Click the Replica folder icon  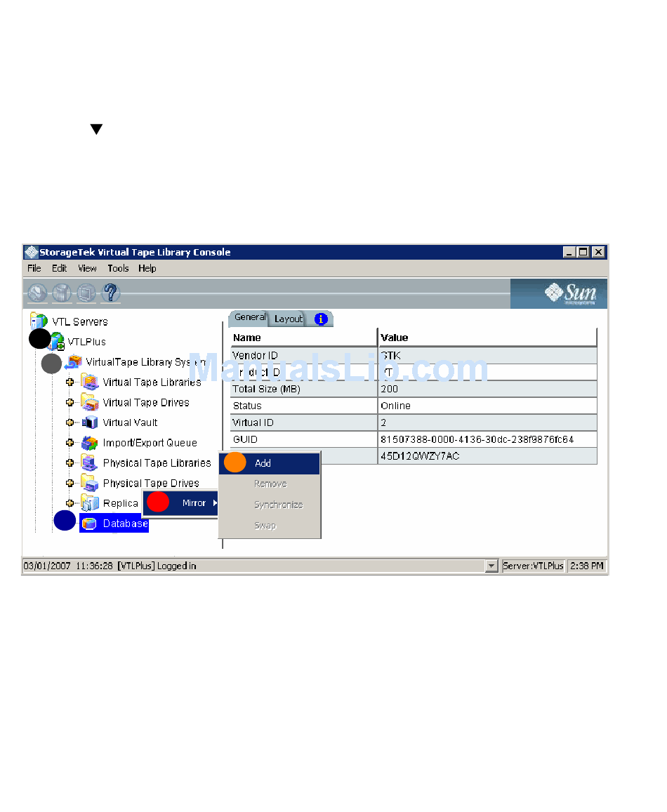click(x=90, y=503)
